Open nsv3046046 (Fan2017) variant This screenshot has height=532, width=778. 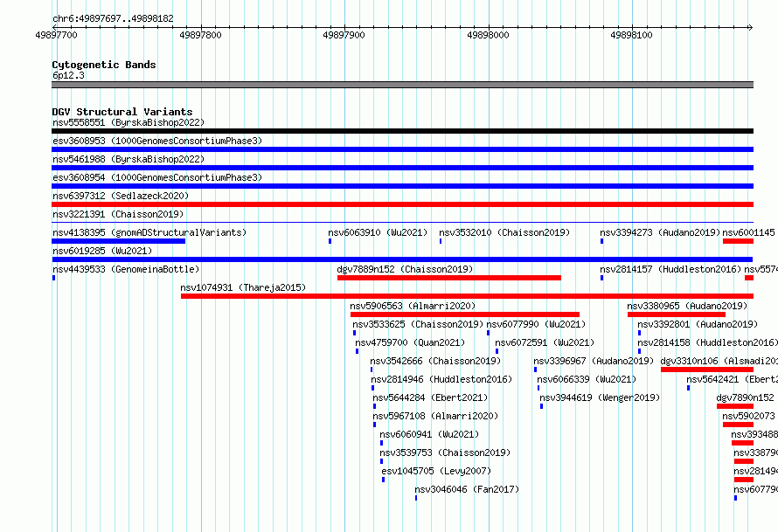[467, 489]
